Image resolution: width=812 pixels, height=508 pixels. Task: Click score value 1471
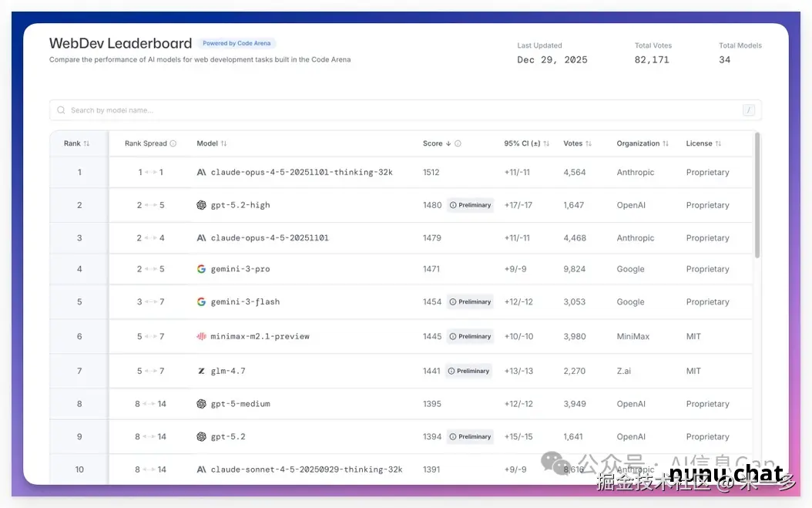[x=431, y=268]
